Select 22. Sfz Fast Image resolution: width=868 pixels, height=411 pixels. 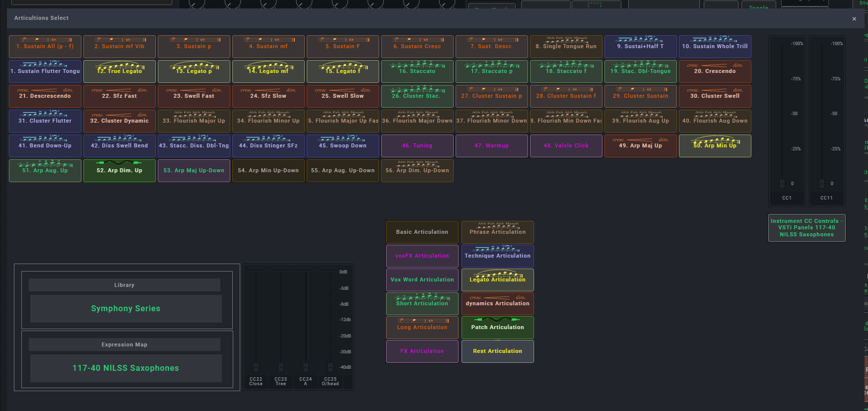[x=120, y=96]
